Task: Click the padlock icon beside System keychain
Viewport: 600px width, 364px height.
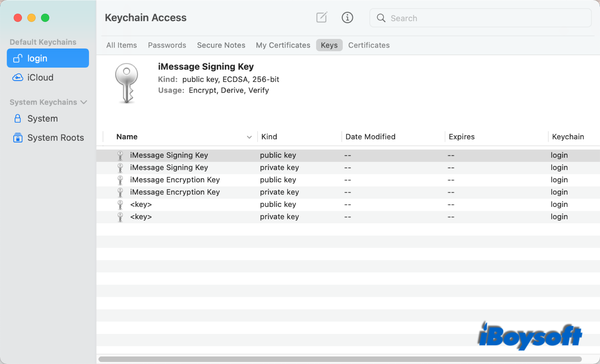Action: [18, 118]
